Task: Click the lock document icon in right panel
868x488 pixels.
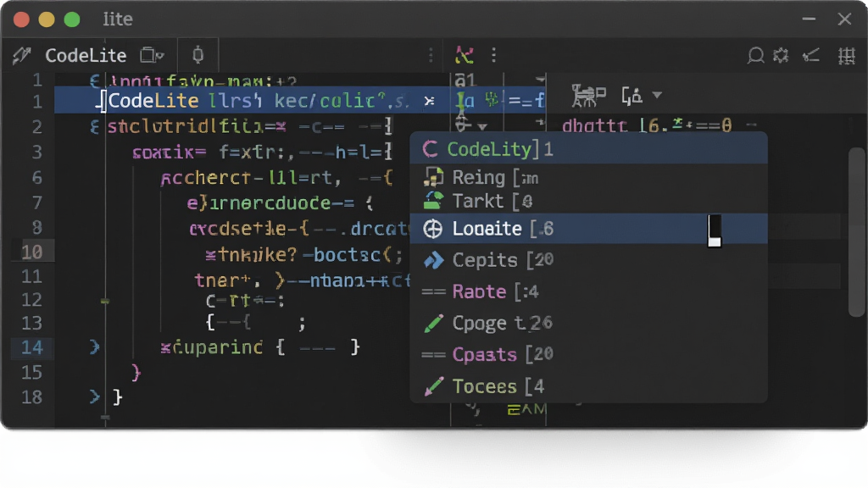Action: click(x=632, y=96)
